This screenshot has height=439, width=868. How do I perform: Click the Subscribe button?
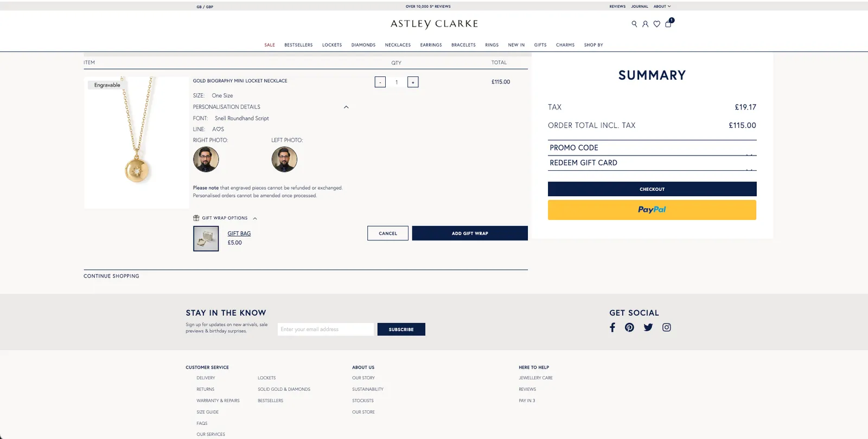[x=401, y=330]
